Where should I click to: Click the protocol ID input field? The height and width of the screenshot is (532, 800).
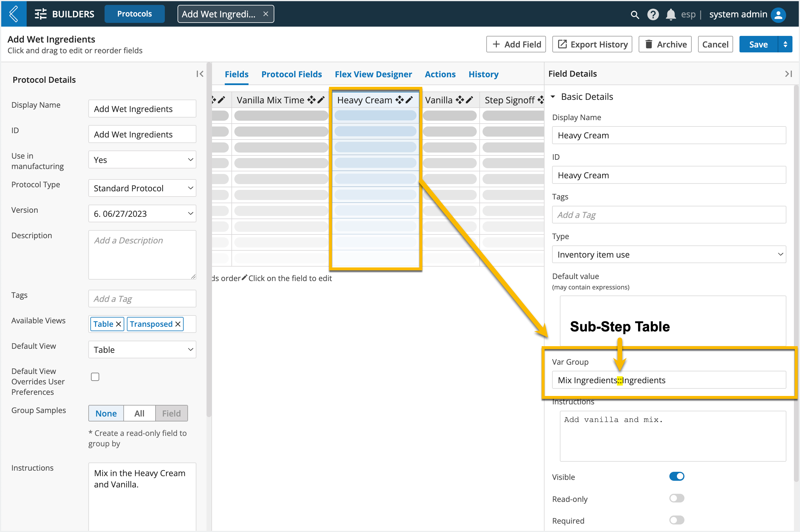point(142,134)
